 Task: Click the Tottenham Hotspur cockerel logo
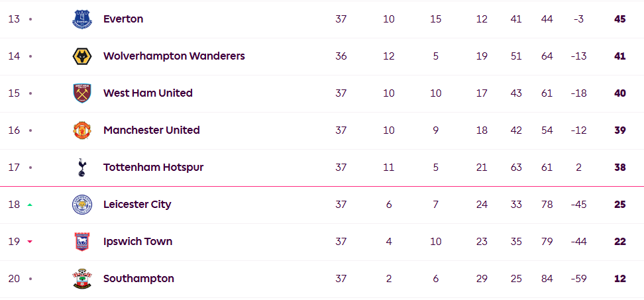pyautogui.click(x=82, y=168)
